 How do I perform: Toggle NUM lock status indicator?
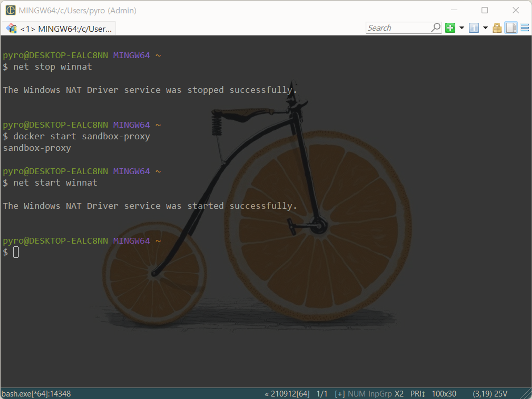point(357,394)
